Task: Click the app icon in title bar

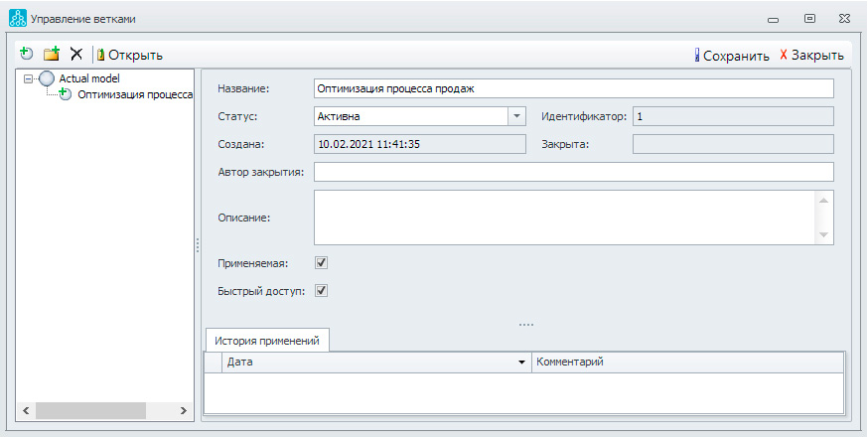Action: click(17, 18)
